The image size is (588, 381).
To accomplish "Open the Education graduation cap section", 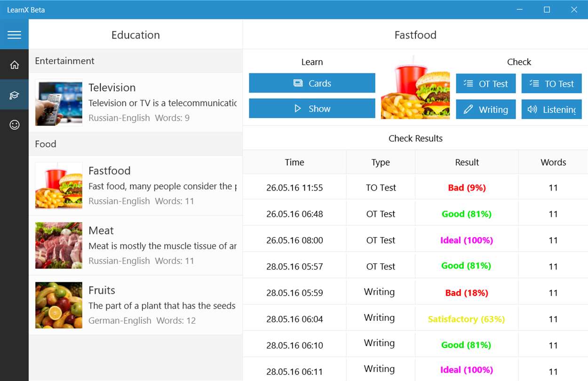I will click(14, 95).
